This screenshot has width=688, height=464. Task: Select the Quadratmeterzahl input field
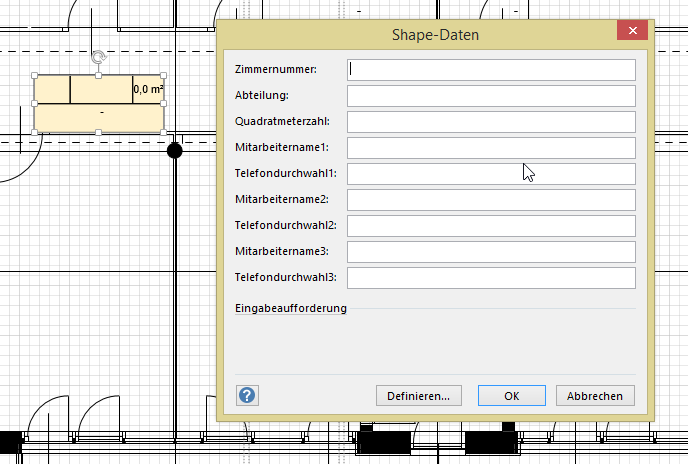[x=491, y=122]
